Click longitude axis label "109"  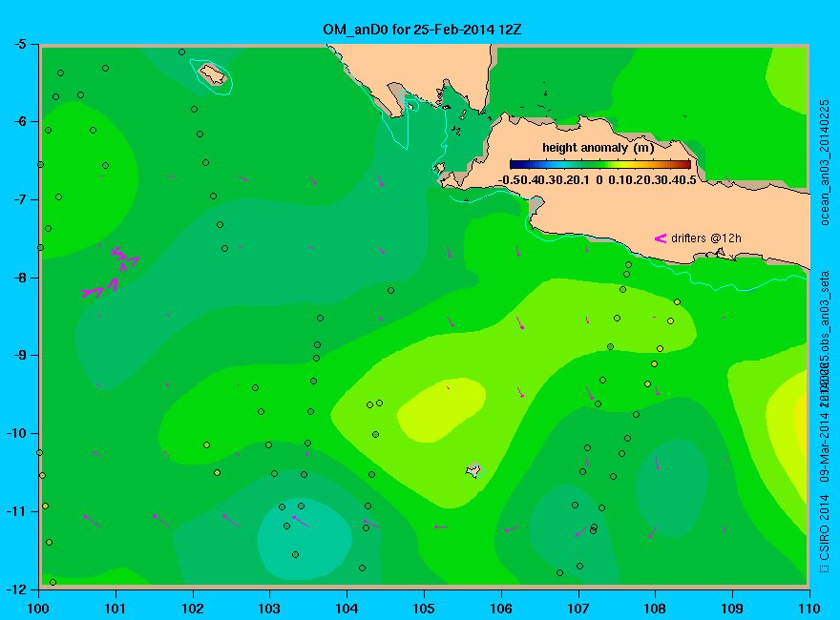click(732, 609)
